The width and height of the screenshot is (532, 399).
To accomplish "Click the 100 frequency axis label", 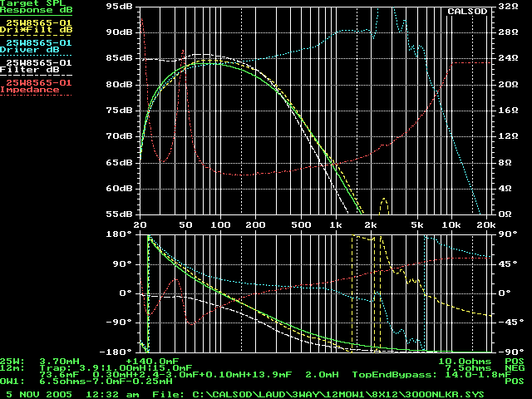I will pos(219,225).
